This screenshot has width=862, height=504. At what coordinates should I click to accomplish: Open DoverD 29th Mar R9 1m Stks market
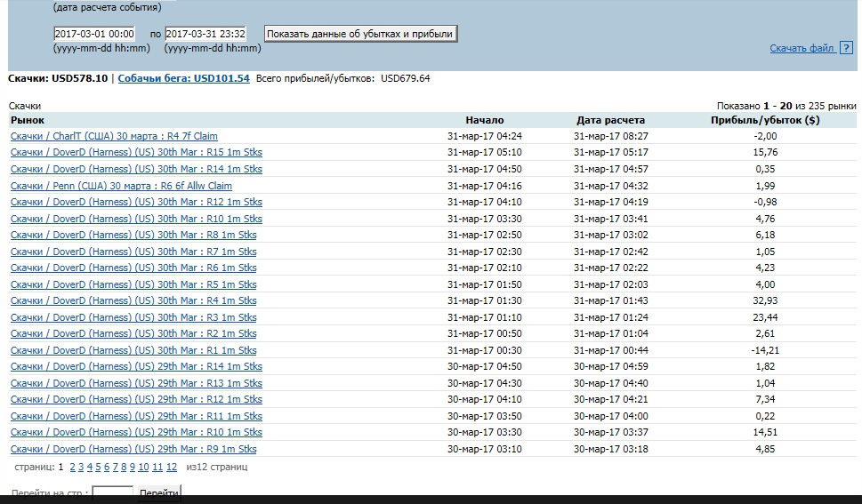[x=133, y=449]
